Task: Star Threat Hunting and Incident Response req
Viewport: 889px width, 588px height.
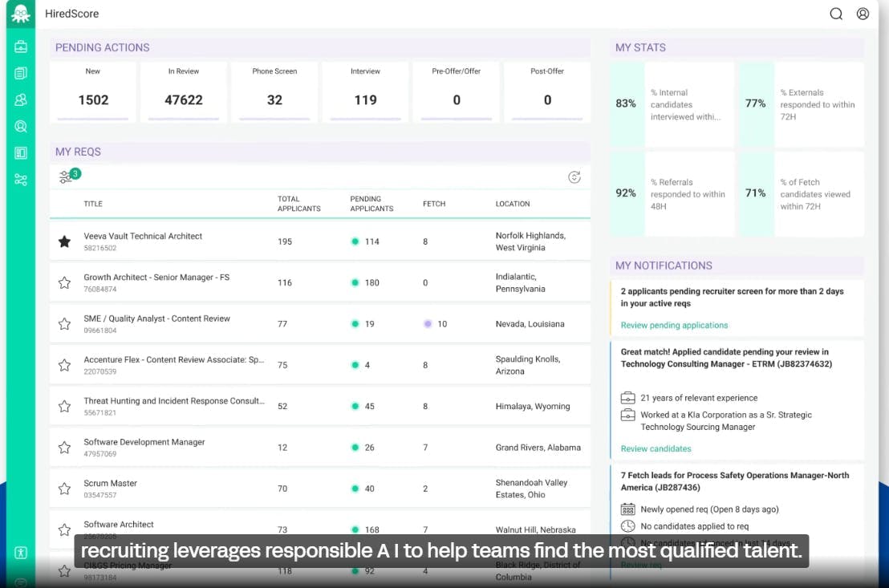Action: click(65, 407)
